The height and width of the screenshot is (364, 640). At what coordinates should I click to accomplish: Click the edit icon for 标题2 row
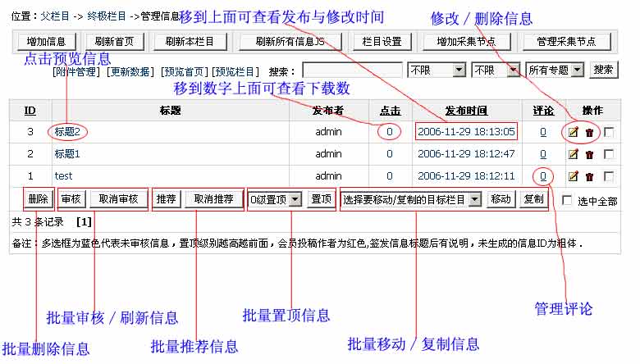574,131
